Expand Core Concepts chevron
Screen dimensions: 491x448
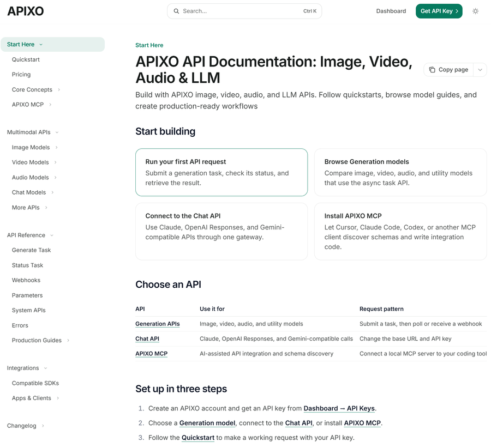59,90
